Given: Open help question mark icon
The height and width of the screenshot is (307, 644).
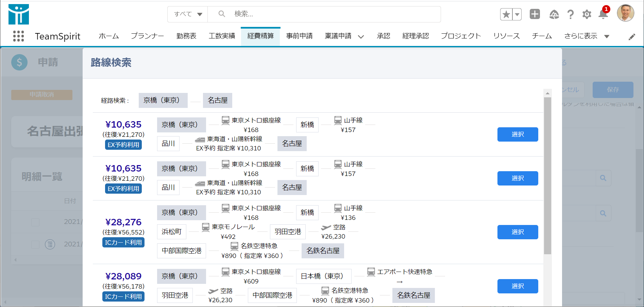Looking at the screenshot, I should point(571,14).
